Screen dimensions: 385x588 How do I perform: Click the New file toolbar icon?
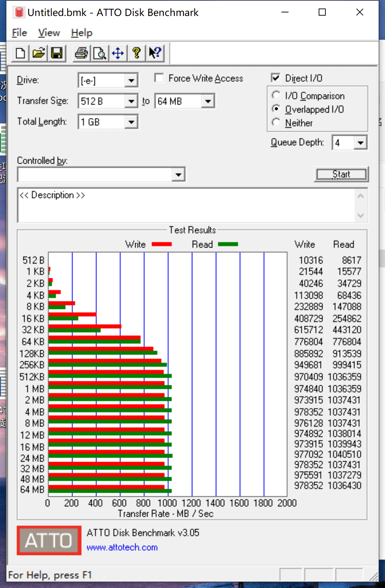(21, 53)
